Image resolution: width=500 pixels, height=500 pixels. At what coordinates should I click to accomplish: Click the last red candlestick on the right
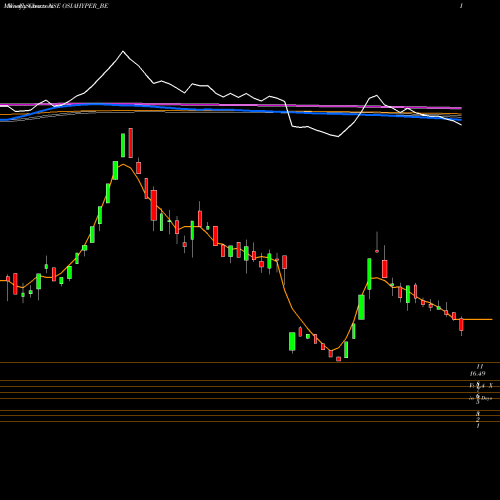pos(462,325)
